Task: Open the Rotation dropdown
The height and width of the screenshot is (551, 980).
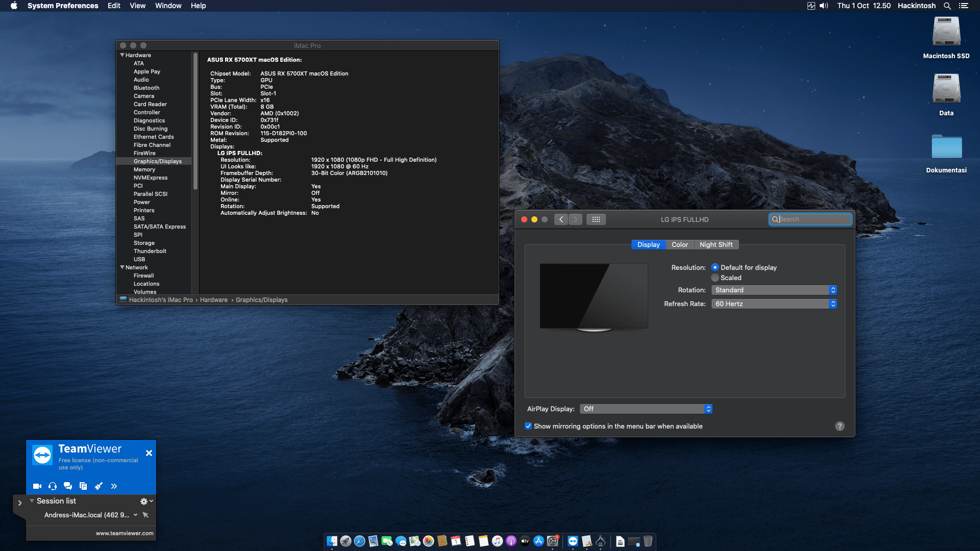Action: (774, 290)
